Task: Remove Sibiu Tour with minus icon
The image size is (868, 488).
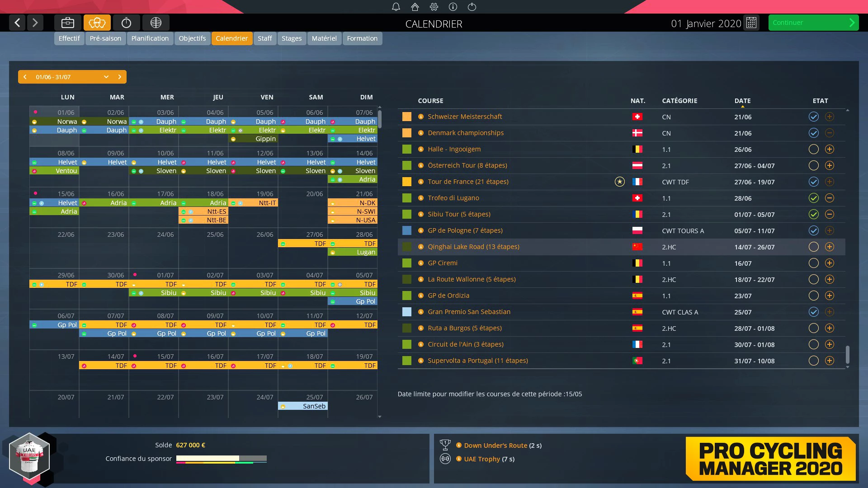Action: point(830,214)
